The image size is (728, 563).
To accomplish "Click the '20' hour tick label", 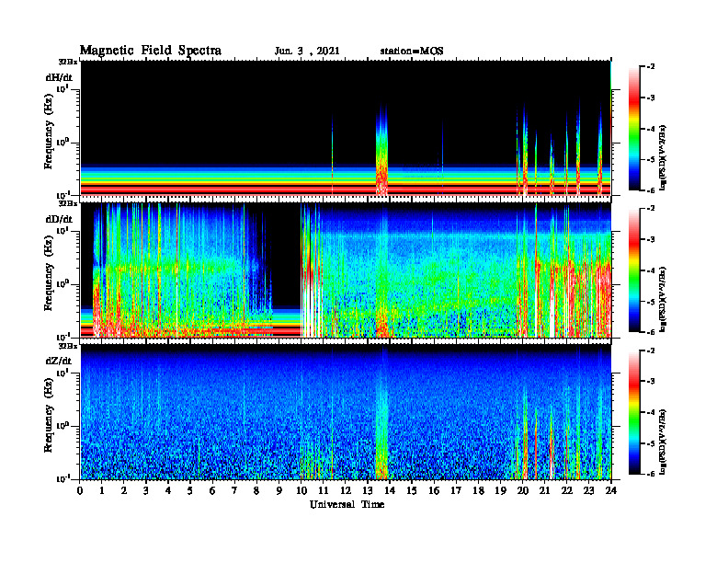I will click(522, 491).
